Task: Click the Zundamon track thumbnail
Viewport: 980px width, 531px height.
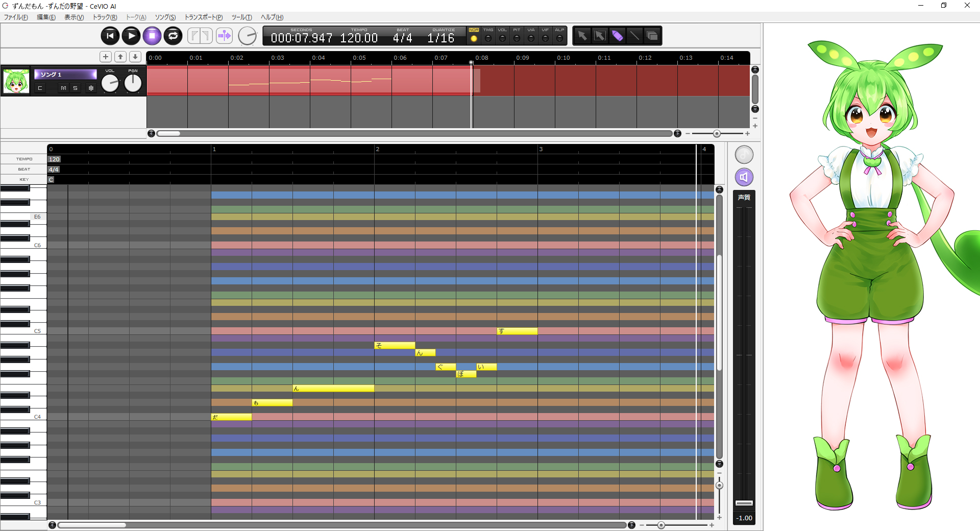Action: point(16,81)
